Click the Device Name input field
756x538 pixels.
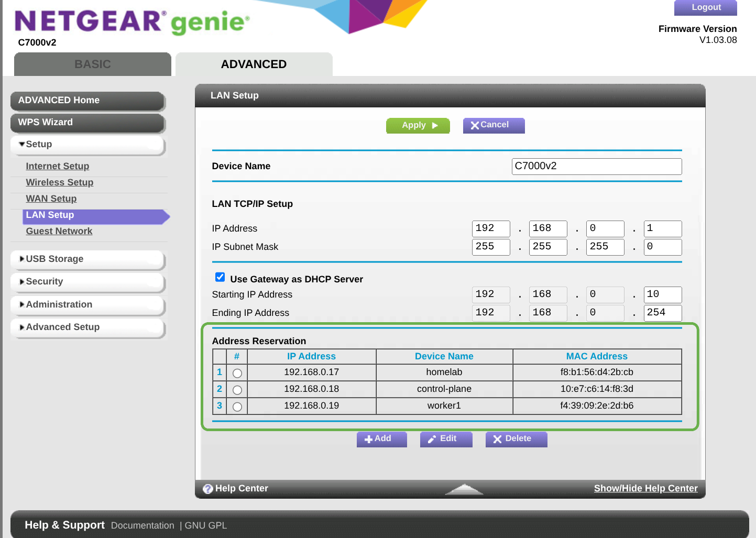[x=596, y=166]
